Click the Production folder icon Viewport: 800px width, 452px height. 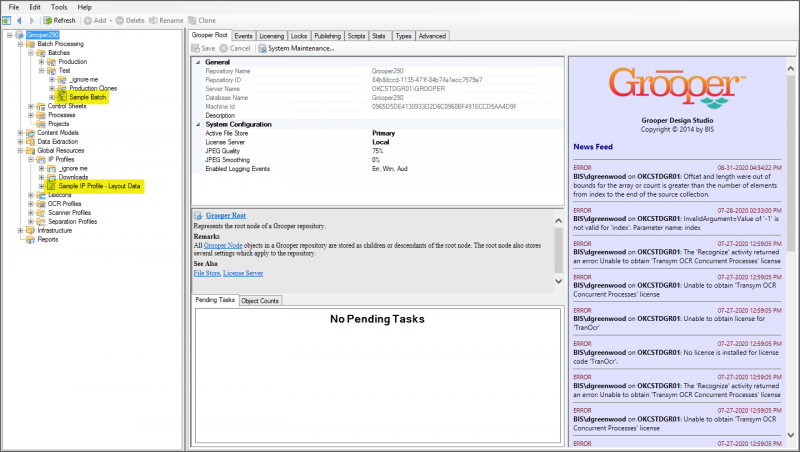click(52, 62)
